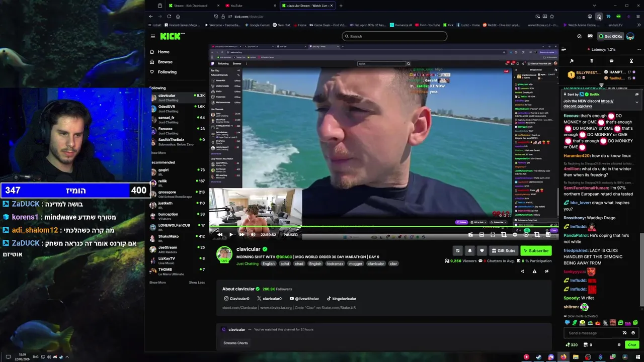Open @livewithclav YouTube link

coord(304,299)
